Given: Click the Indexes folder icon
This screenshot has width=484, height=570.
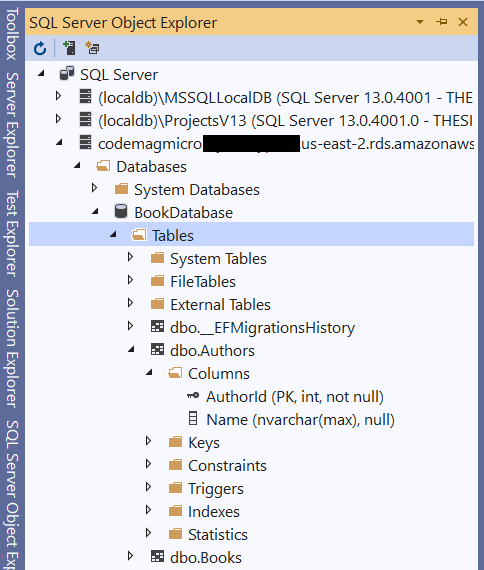Looking at the screenshot, I should (175, 511).
